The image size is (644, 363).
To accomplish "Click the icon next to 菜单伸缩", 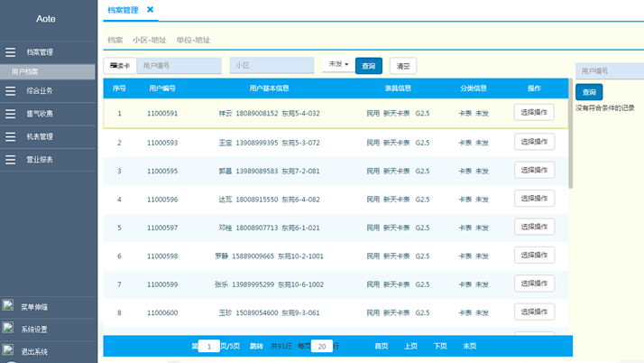I will tap(8, 305).
